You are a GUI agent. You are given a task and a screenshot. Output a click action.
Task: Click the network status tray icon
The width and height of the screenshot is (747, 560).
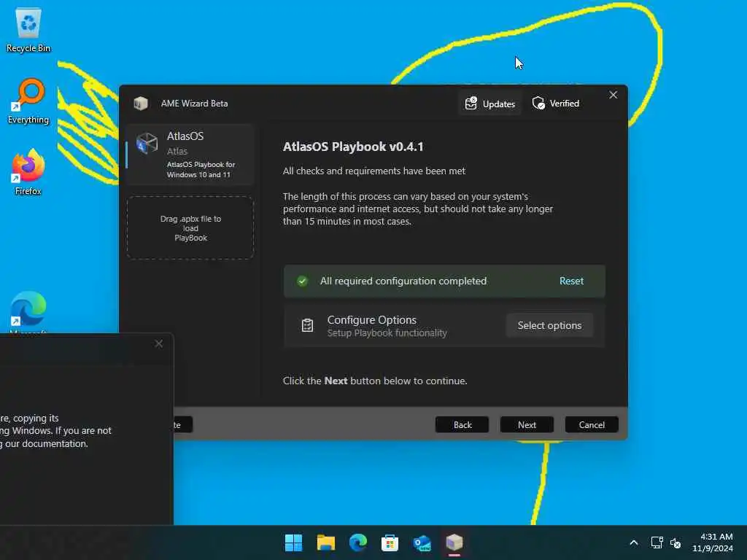(x=657, y=542)
